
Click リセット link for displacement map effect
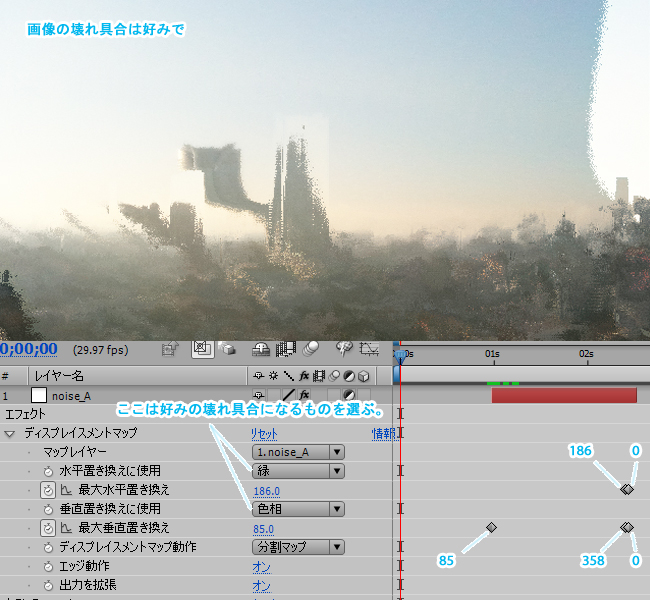coord(264,434)
